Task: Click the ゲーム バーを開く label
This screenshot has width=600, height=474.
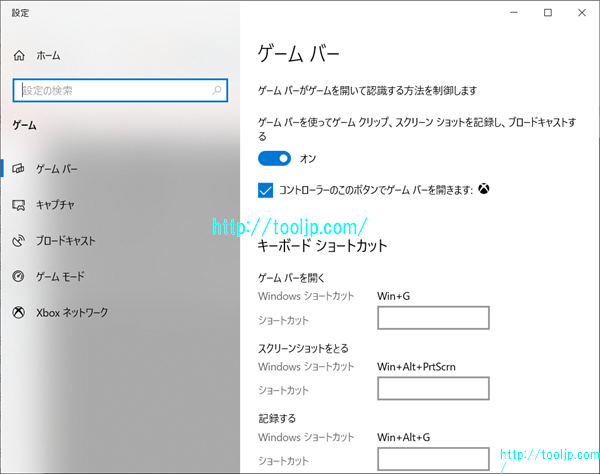Action: [291, 278]
